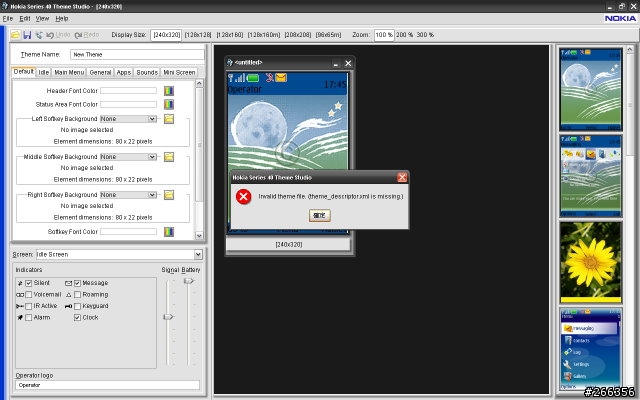Select display size 128x160

(230, 35)
